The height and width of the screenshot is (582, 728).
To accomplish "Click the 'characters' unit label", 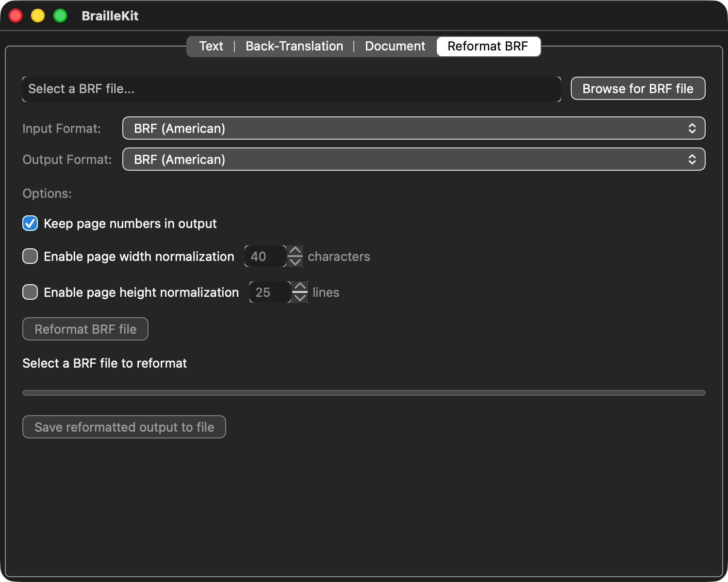I will click(x=339, y=257).
